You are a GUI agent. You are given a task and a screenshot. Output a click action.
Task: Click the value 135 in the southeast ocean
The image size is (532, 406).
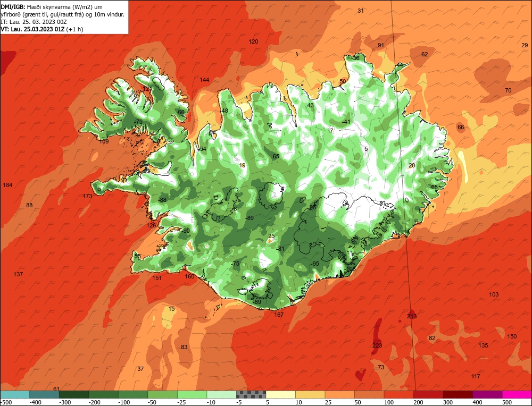pos(483,345)
